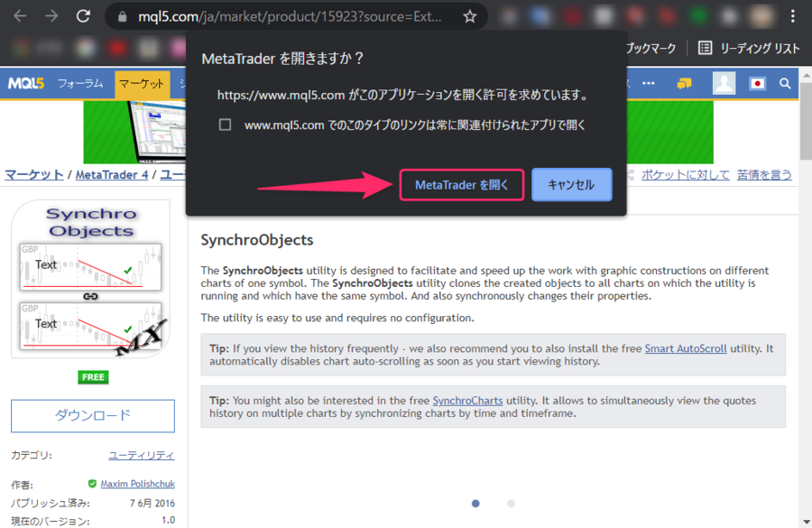
Task: Click the SynchroObjects product thumbnail
Action: coord(90,279)
